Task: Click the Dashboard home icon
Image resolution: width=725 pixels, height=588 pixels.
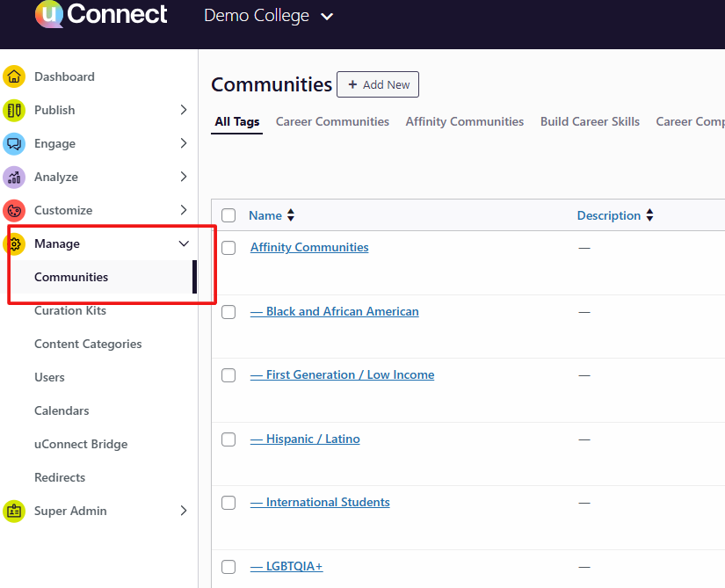Action: 14,76
